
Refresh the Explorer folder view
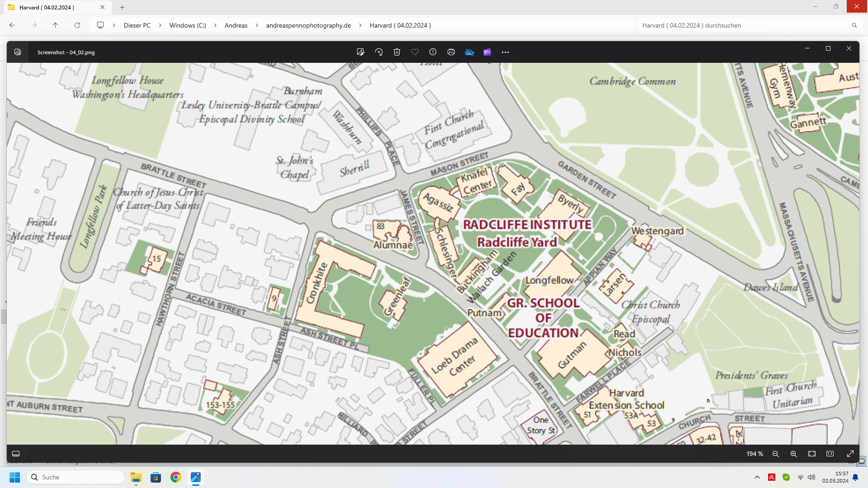[77, 25]
